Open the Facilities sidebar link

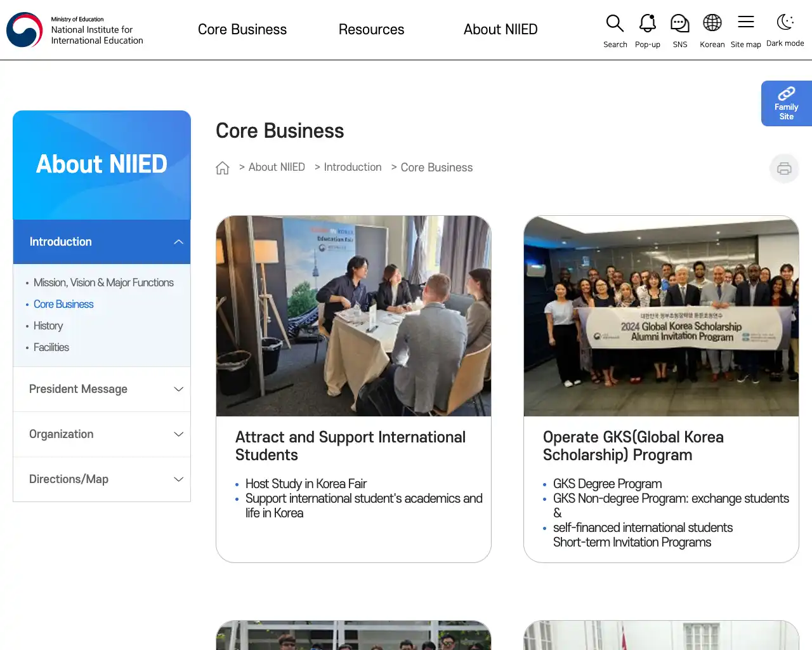[51, 347]
